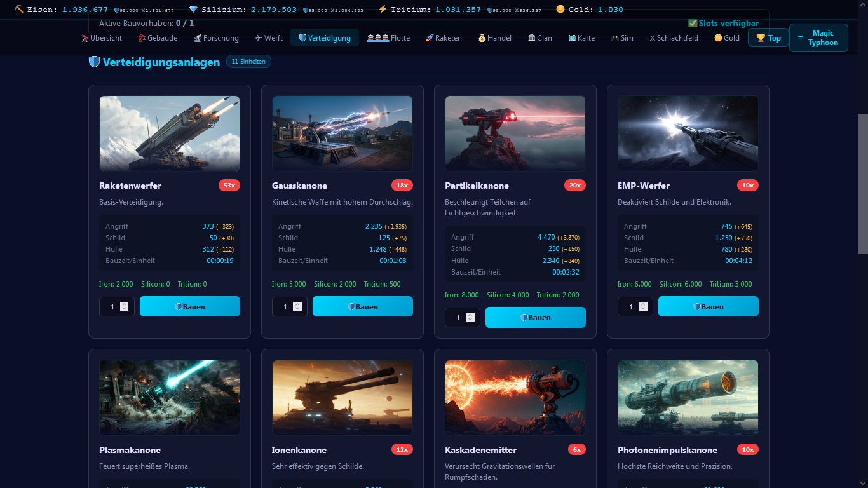868x488 pixels.
Task: Build a Raketenwerfer with Bauen button
Action: [190, 306]
